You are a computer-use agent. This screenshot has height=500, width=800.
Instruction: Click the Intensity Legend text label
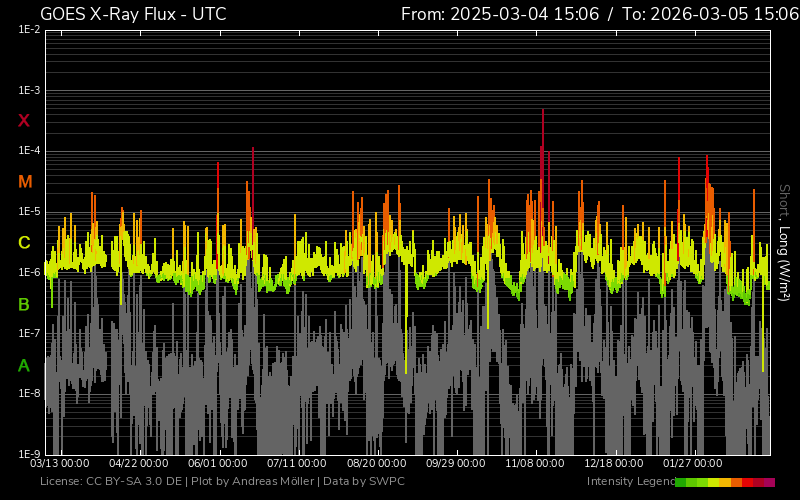[628, 482]
